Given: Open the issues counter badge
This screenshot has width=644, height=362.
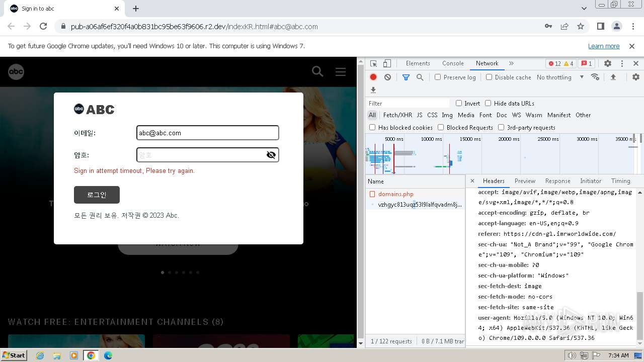Looking at the screenshot, I should (587, 63).
